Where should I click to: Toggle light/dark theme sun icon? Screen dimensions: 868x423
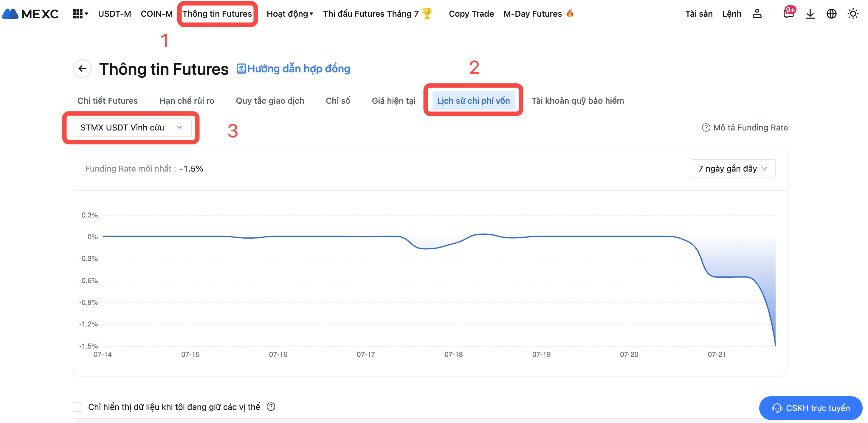pos(853,14)
